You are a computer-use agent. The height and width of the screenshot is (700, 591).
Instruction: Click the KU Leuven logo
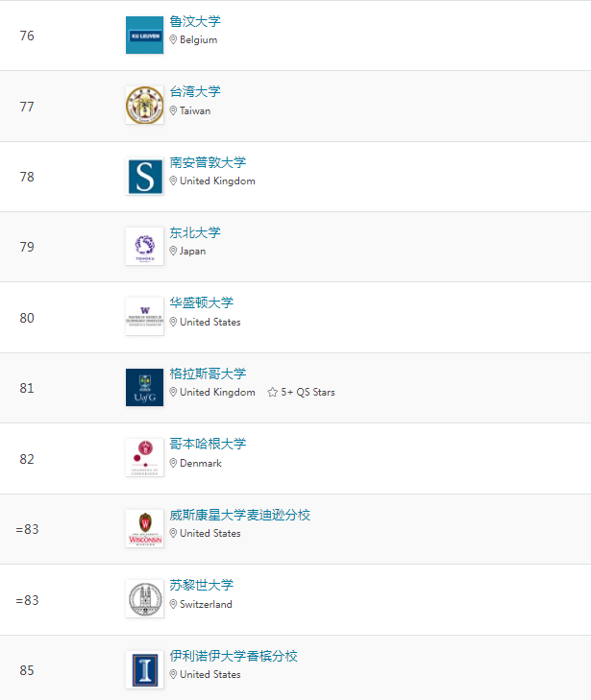(144, 36)
